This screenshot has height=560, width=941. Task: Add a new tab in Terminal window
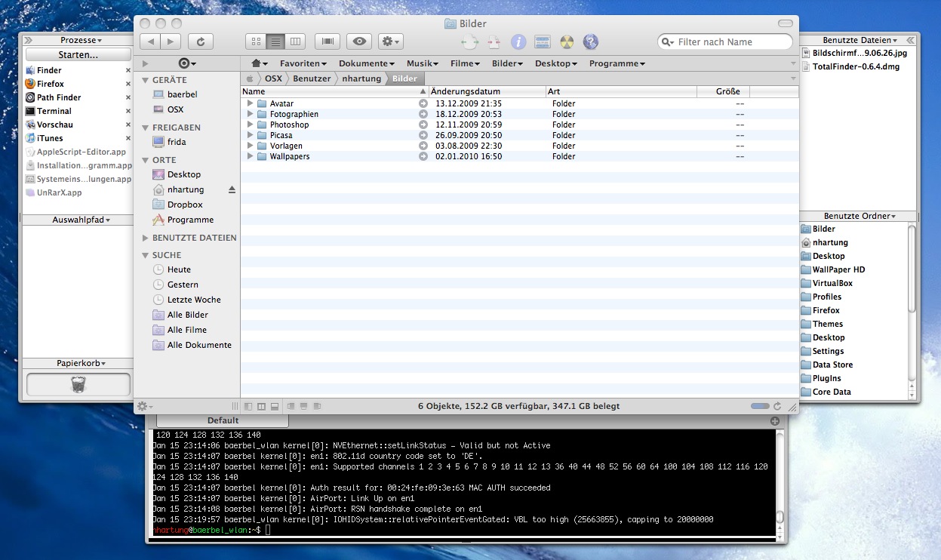click(x=775, y=420)
